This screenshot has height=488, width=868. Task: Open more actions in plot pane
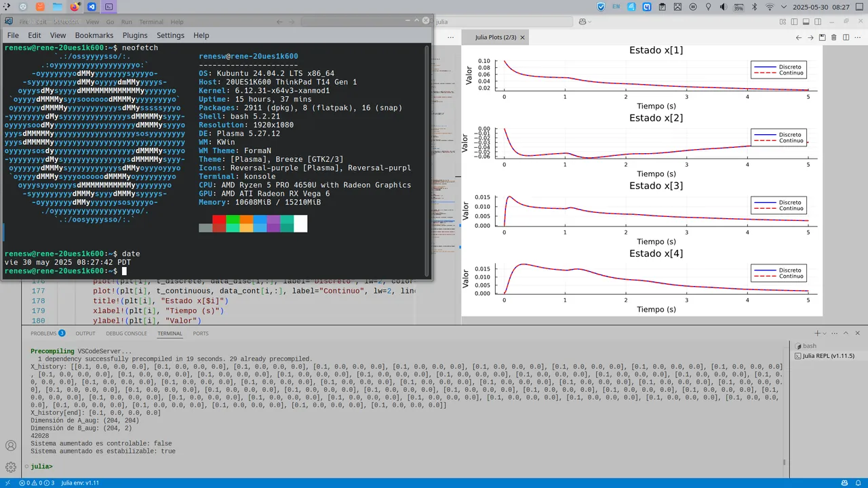tap(858, 37)
